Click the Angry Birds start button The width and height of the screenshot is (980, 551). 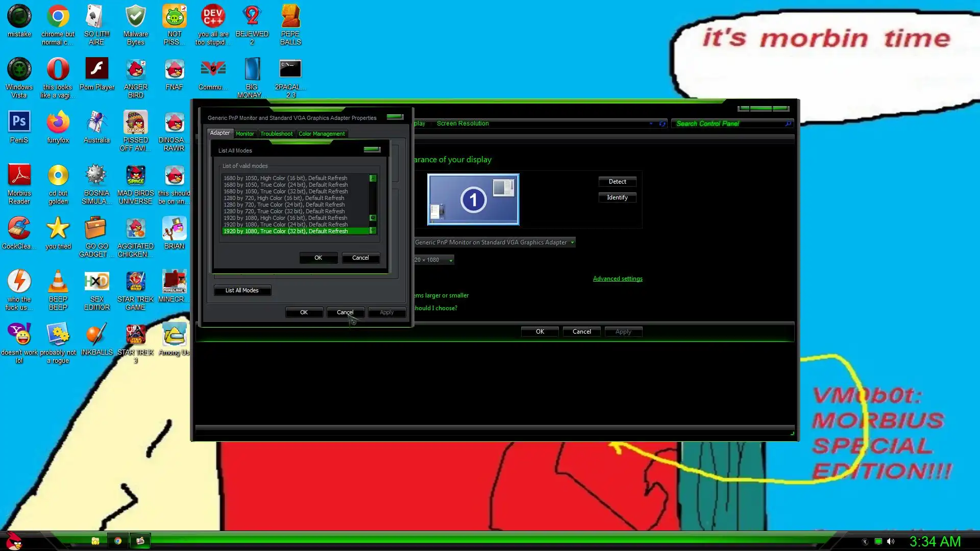click(14, 541)
